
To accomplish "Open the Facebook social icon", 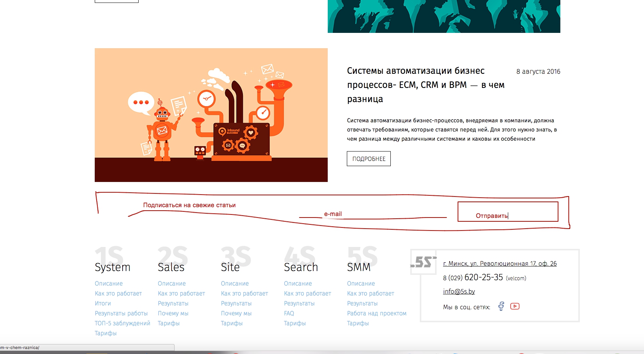I will click(501, 306).
